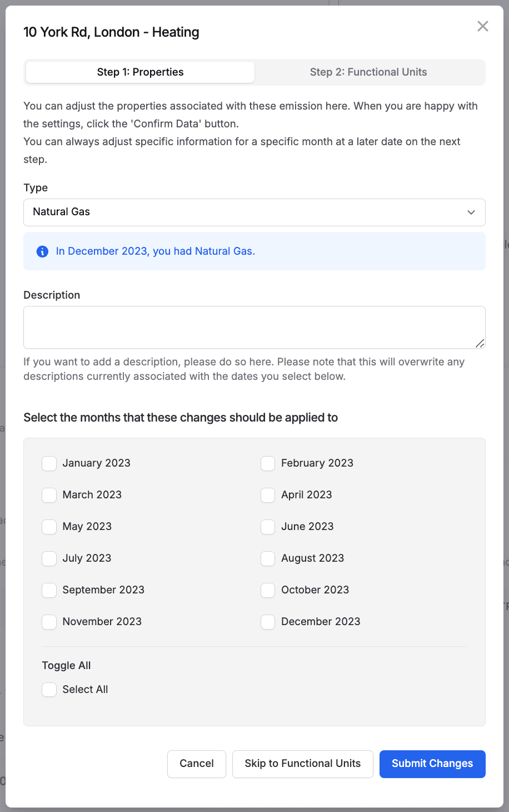
Task: Enable the March 2023 checkbox
Action: pos(49,495)
